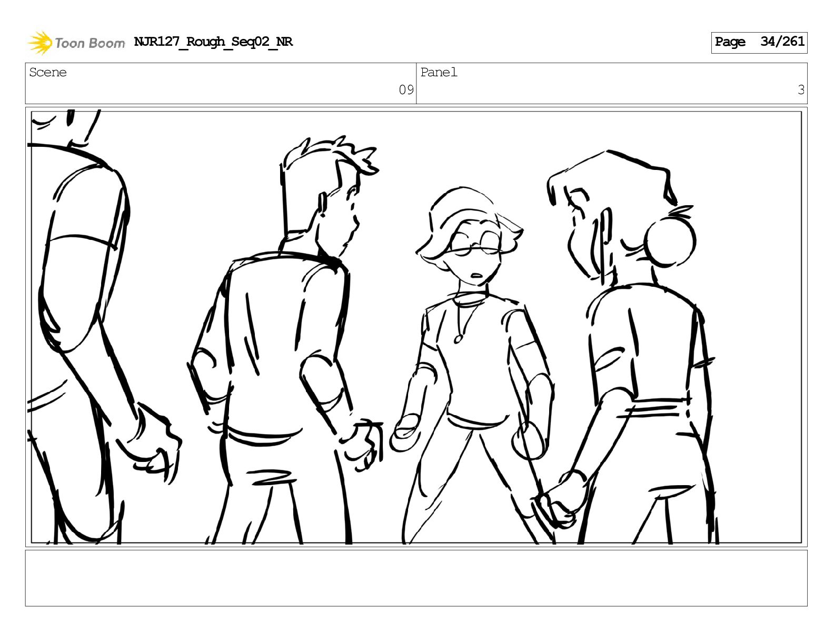Open the storyboard panel drawing of four characters
834x644 pixels.
click(416, 327)
